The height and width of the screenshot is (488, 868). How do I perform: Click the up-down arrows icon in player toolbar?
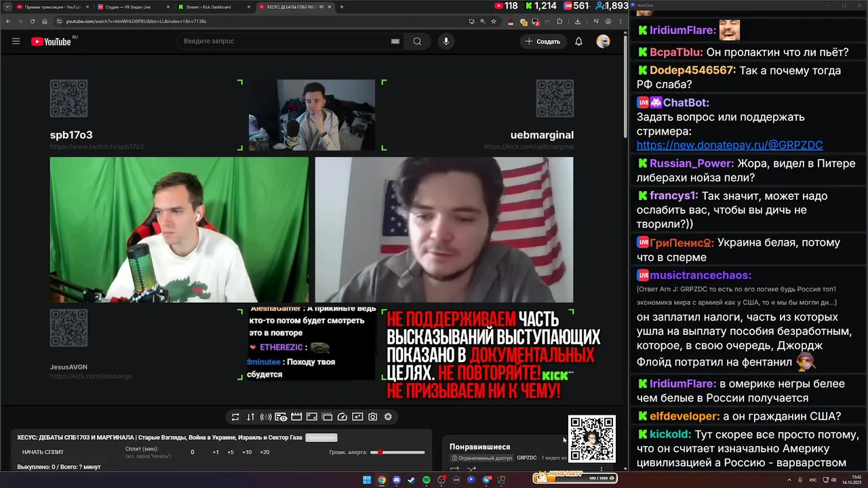tap(250, 417)
